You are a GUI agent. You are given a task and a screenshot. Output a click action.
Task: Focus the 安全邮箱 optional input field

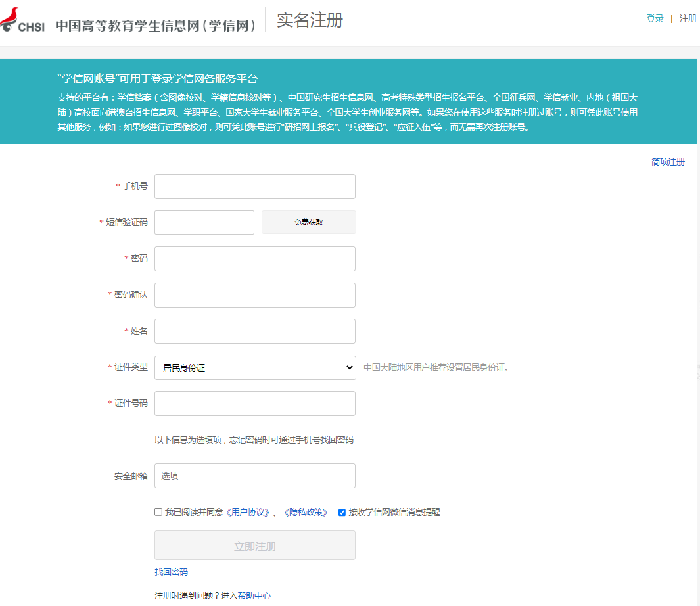tap(255, 476)
